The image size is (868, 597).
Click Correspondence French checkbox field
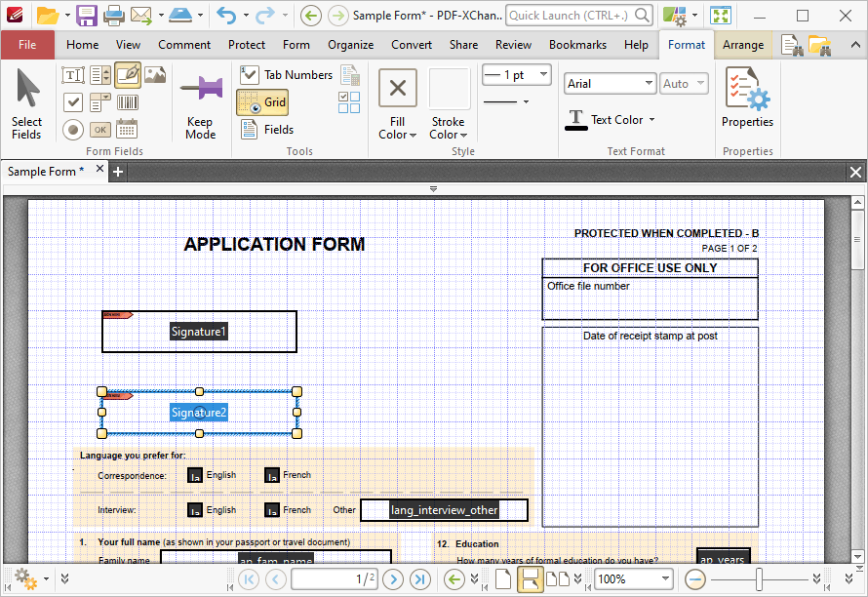click(272, 475)
